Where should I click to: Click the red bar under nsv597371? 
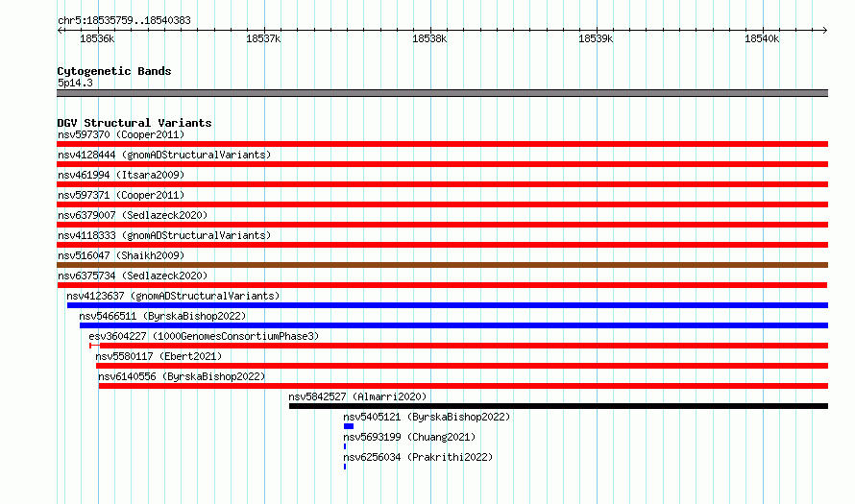(x=442, y=204)
